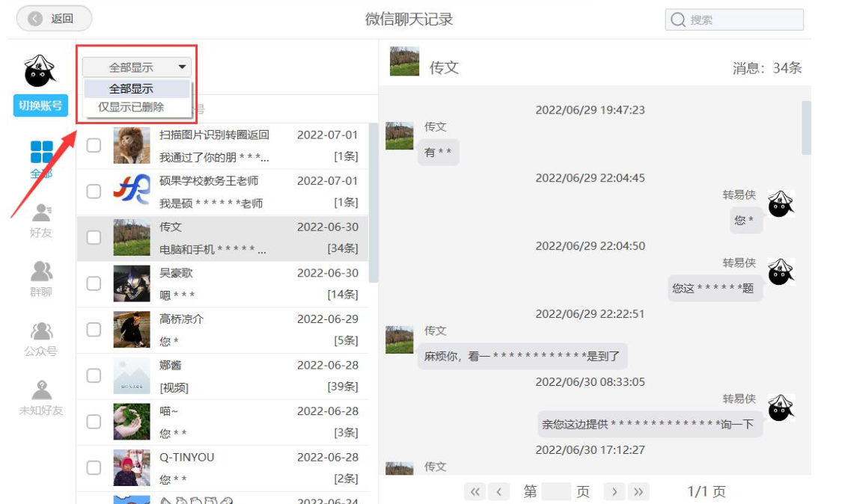
Task: Click the page number input field
Action: click(557, 492)
